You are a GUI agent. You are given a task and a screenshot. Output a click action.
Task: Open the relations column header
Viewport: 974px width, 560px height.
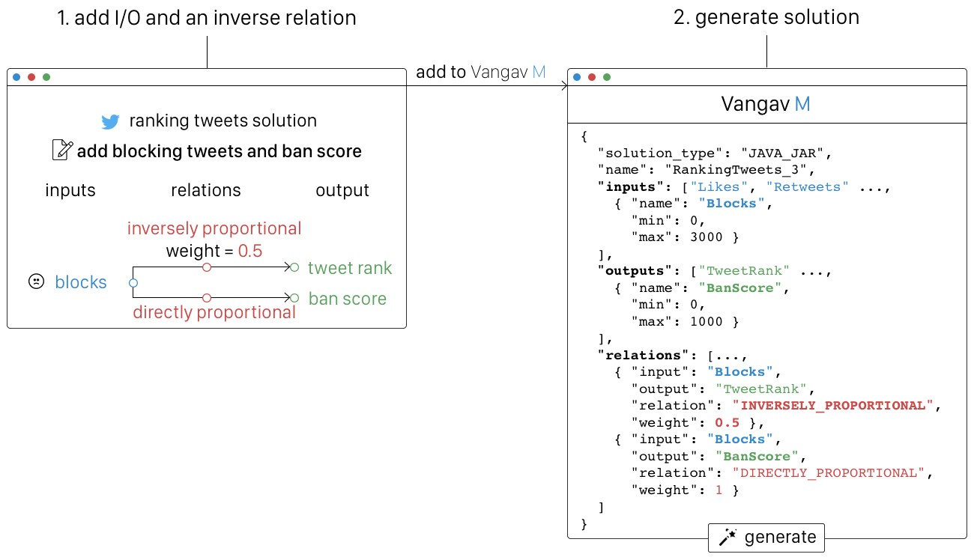[x=206, y=190]
